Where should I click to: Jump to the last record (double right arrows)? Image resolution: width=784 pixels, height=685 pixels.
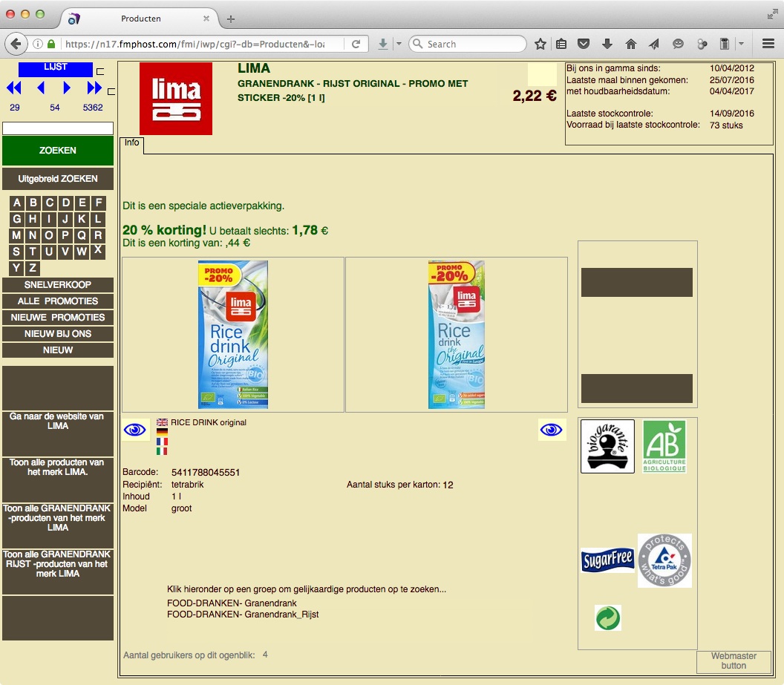[94, 88]
